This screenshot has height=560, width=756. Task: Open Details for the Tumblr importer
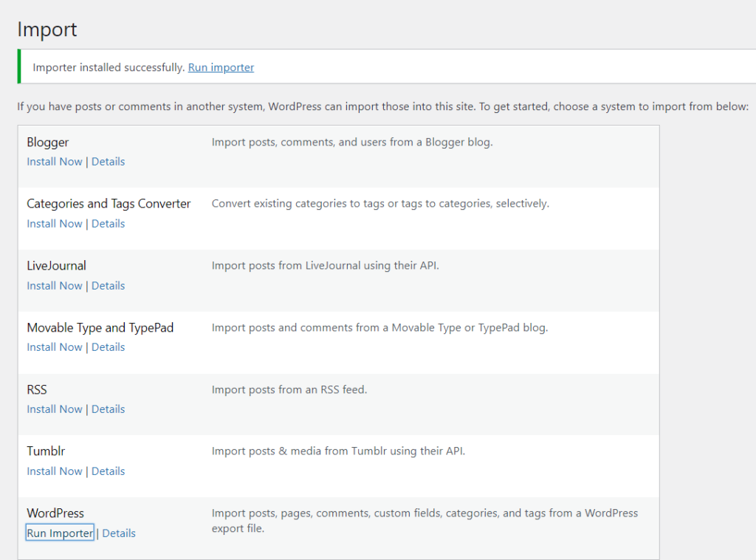click(108, 471)
